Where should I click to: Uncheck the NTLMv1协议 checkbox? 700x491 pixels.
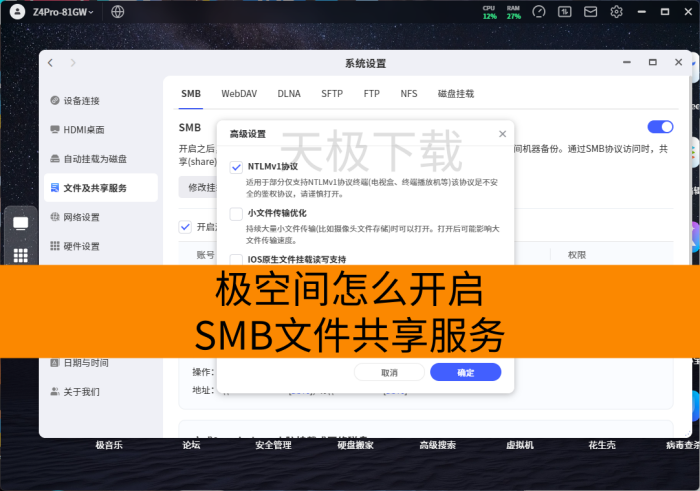coord(236,167)
